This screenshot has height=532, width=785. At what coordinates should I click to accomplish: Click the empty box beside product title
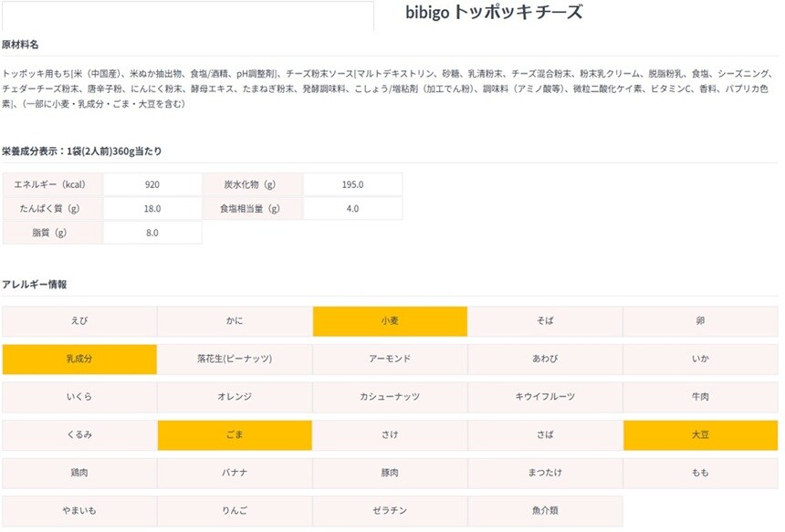click(187, 16)
